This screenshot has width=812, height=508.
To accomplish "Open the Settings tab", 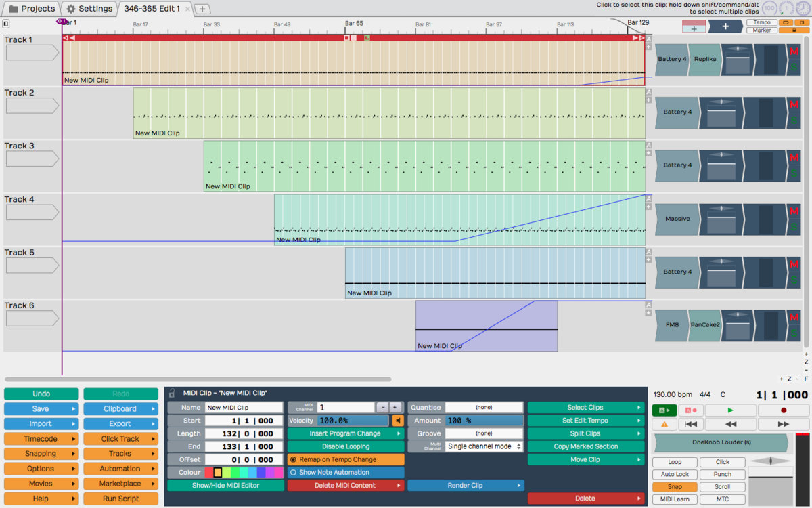I will pyautogui.click(x=89, y=9).
